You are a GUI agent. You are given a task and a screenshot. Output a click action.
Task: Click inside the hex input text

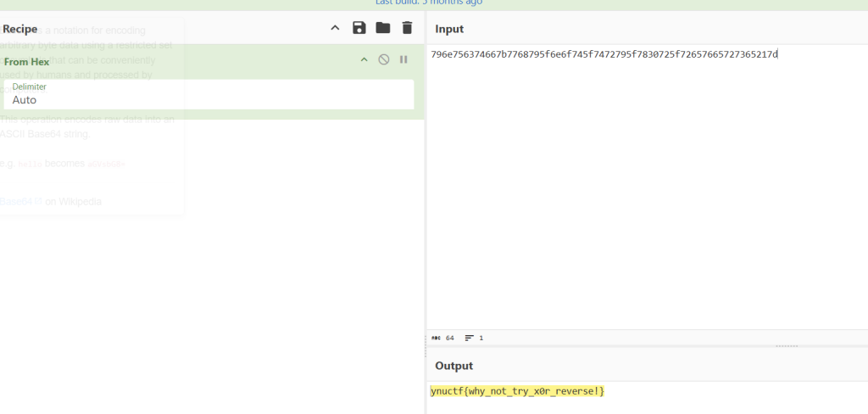pyautogui.click(x=604, y=55)
